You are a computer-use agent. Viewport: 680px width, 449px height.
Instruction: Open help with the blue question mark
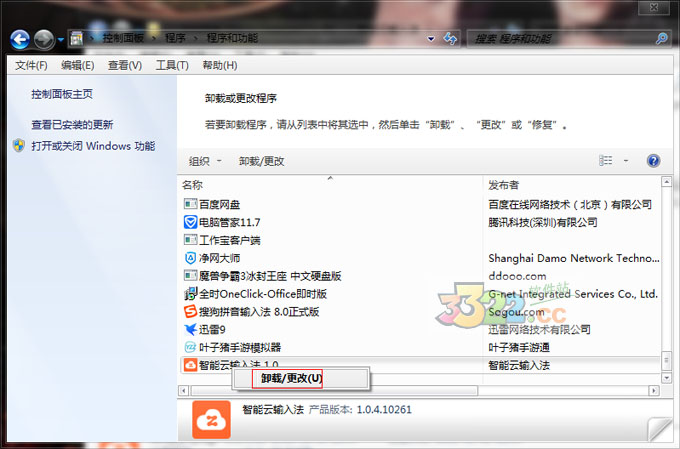coord(654,161)
